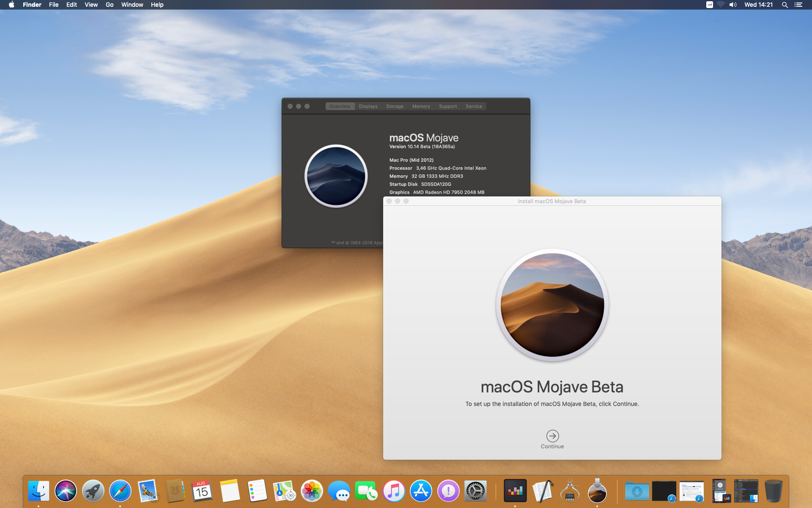Open System Preferences gear icon
Viewport: 812px width, 508px height.
[475, 491]
